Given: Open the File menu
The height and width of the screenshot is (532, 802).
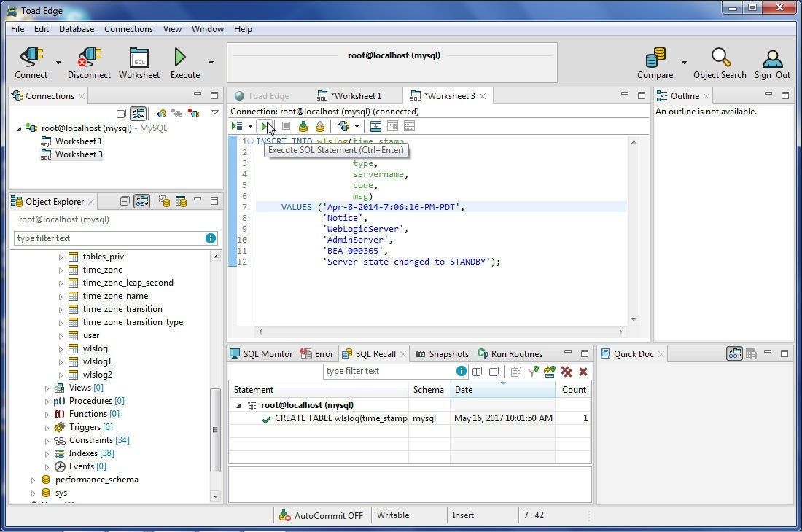Looking at the screenshot, I should [x=17, y=29].
